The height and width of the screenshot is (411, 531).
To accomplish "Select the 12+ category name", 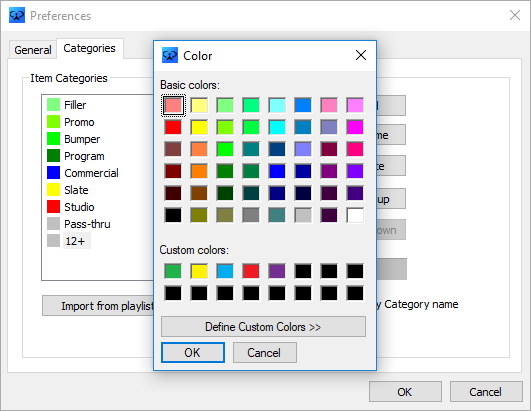I will [76, 241].
